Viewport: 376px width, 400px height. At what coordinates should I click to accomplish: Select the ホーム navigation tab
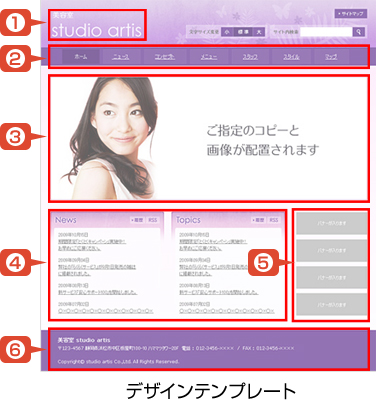[x=81, y=57]
